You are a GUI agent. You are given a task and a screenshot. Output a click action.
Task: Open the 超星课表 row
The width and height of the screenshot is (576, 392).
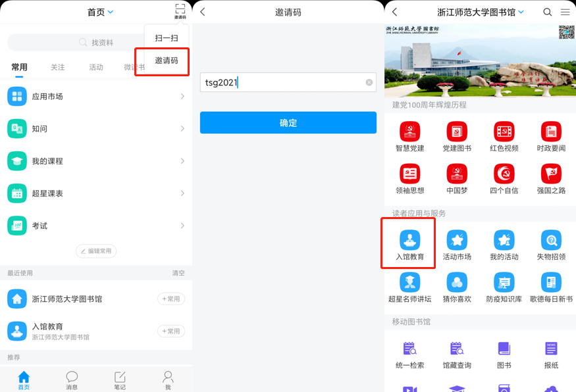(96, 193)
